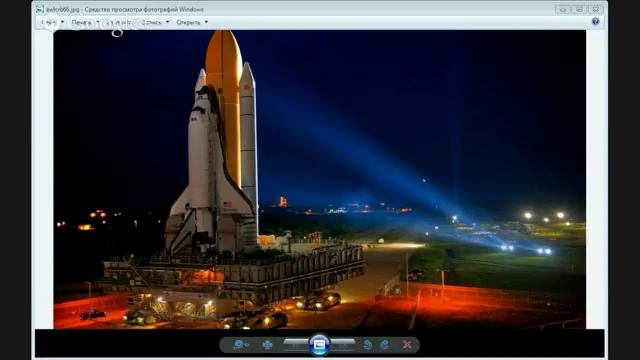Screen dimensions: 640x360
Task: Close the Photo Viewer window
Action: (x=596, y=9)
